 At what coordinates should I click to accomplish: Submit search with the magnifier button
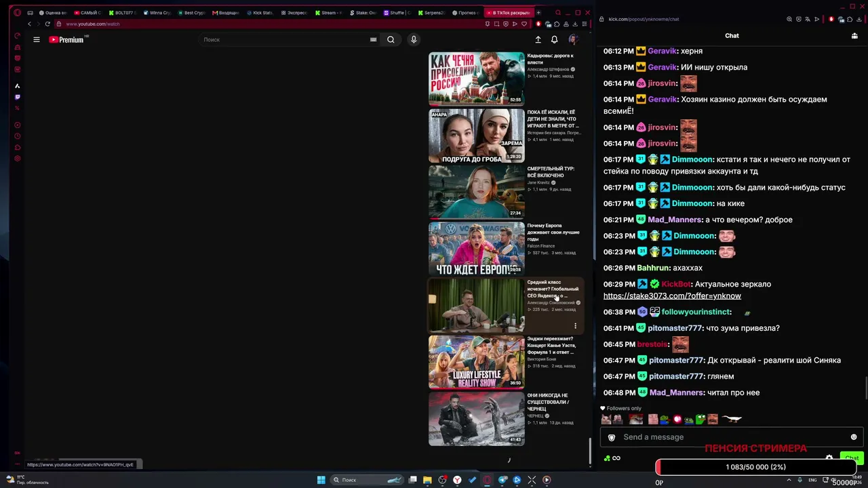[391, 40]
